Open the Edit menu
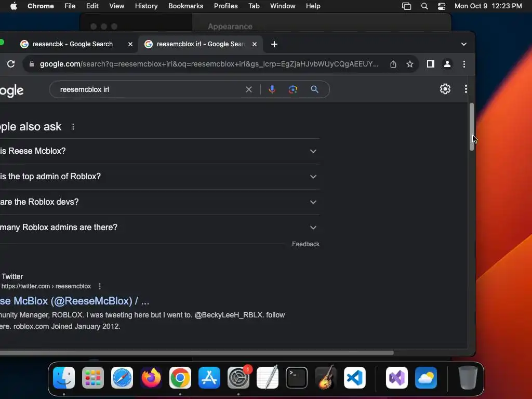The height and width of the screenshot is (399, 532). pos(92,6)
